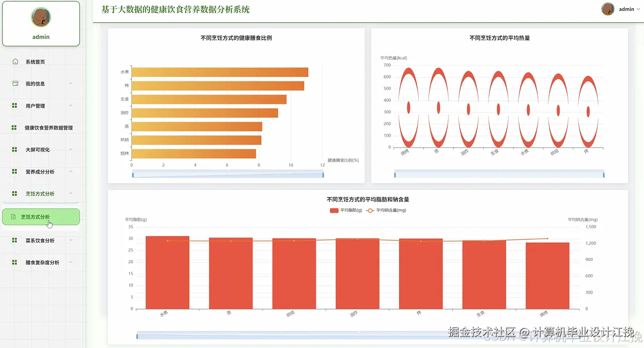Select the highlighted 烹饪方式分析 submenu item

coord(41,217)
